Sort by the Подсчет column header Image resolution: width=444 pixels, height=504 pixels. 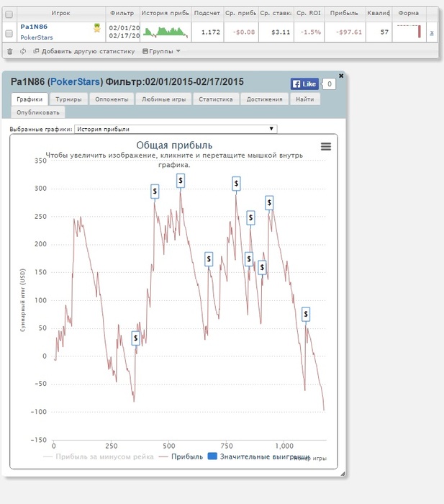[x=207, y=13]
